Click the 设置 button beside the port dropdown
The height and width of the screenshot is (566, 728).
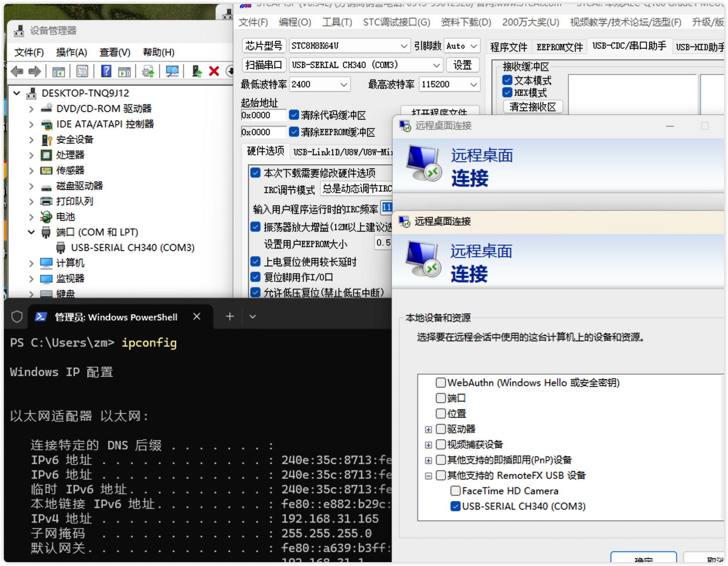tap(463, 65)
